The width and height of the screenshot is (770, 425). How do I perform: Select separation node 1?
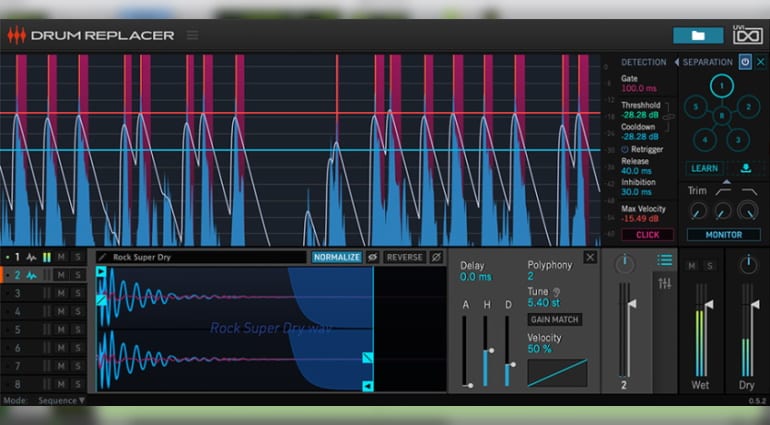click(x=721, y=86)
